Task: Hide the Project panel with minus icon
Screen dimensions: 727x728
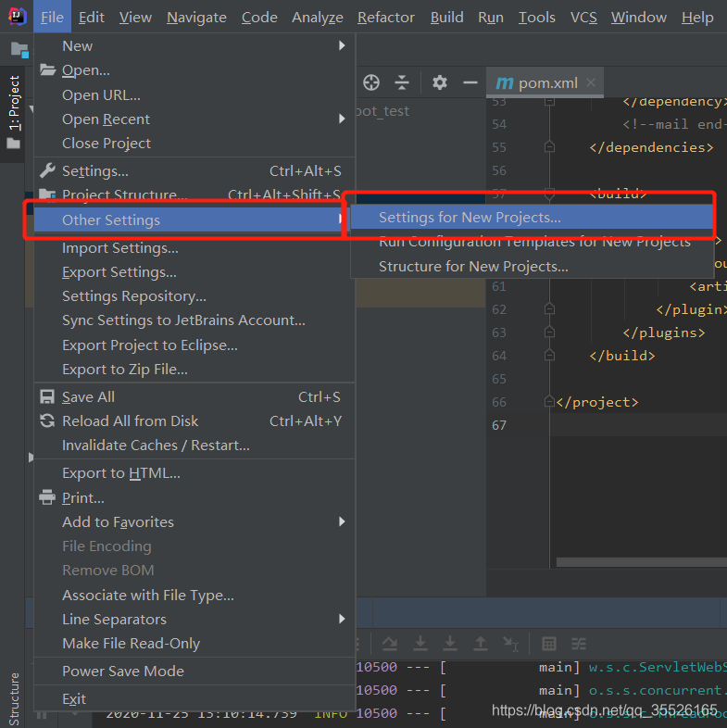Action: [x=470, y=82]
